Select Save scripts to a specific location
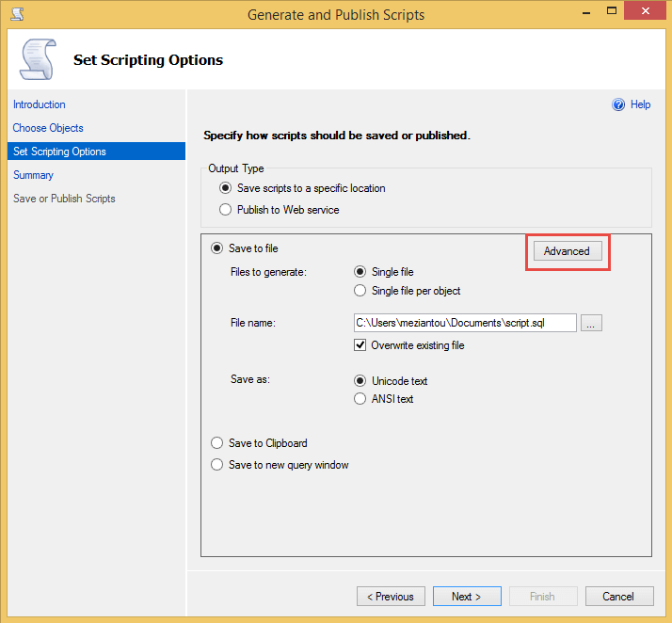Image resolution: width=672 pixels, height=623 pixels. point(225,188)
